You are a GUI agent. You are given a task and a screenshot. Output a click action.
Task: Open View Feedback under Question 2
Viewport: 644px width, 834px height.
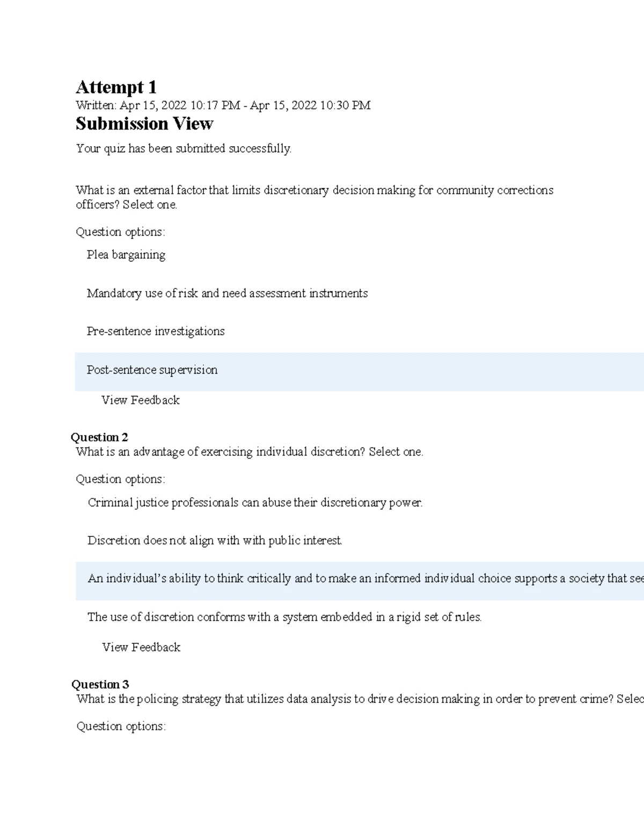(x=141, y=647)
